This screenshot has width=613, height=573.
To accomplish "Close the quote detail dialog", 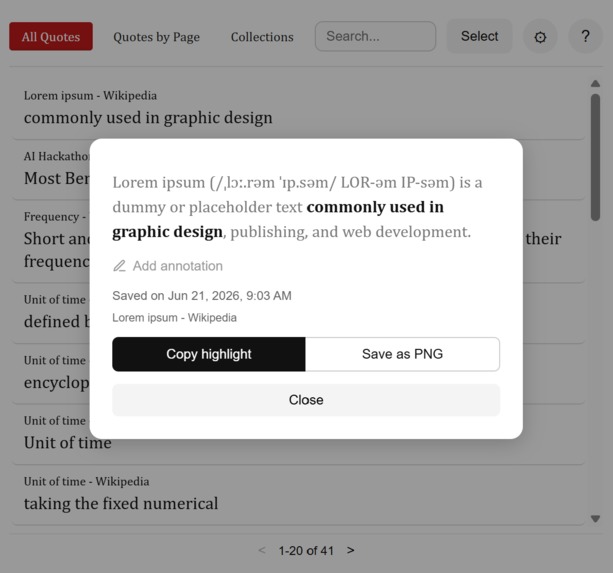I will 306,400.
